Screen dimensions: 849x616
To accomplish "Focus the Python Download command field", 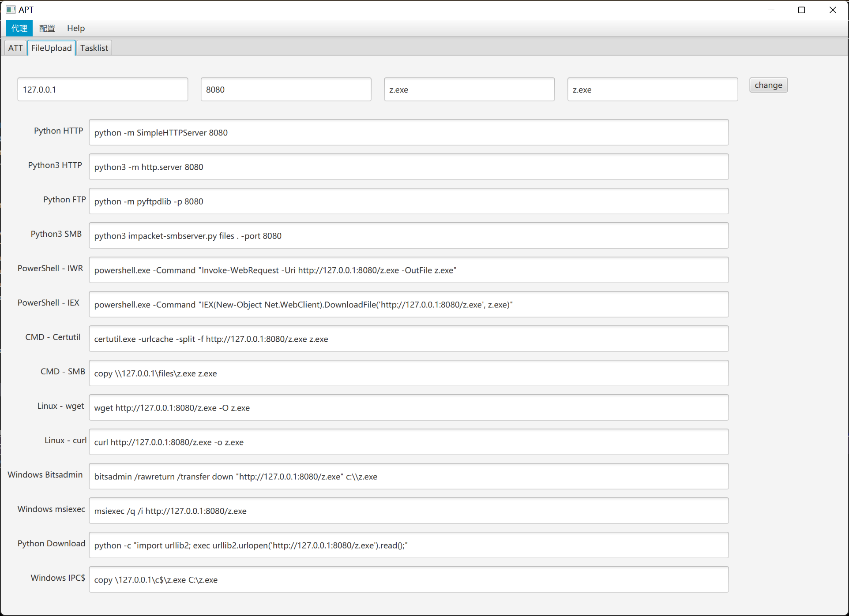I will pos(408,545).
